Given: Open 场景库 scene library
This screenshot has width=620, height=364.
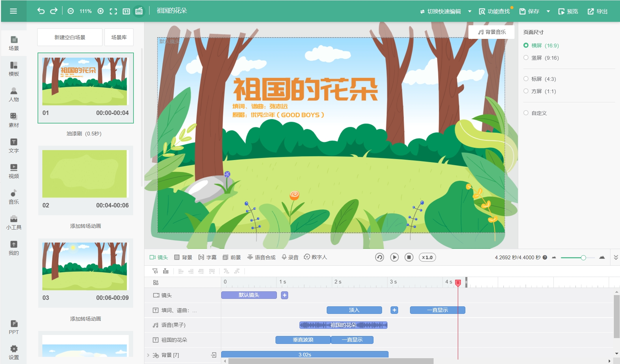Looking at the screenshot, I should (119, 37).
